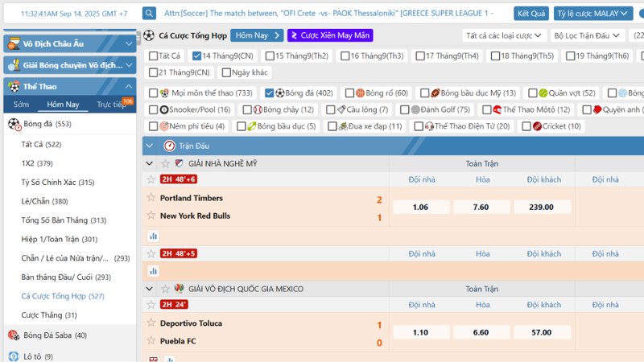Open Tỷ lệ cược MALAY dropdown
The image size is (644, 362).
592,14
